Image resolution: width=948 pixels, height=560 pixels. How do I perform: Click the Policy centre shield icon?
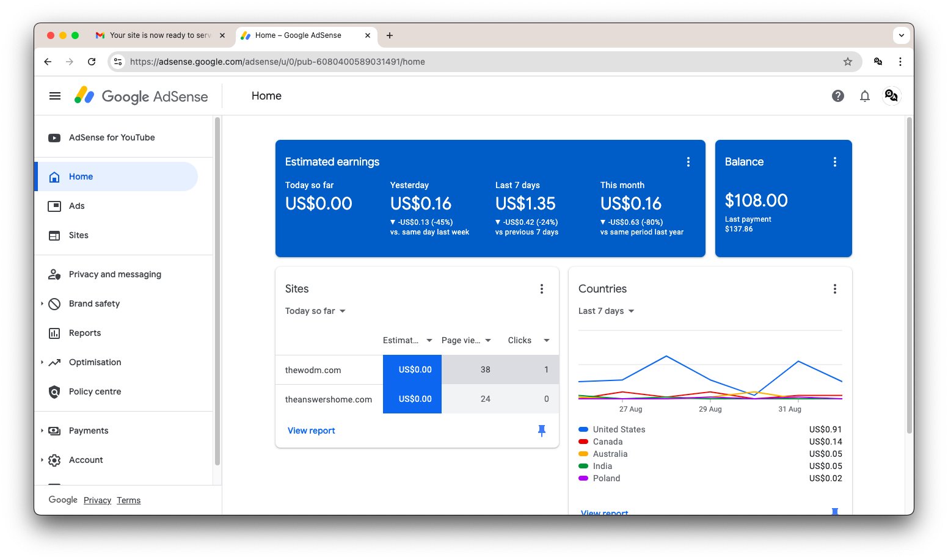coord(54,392)
